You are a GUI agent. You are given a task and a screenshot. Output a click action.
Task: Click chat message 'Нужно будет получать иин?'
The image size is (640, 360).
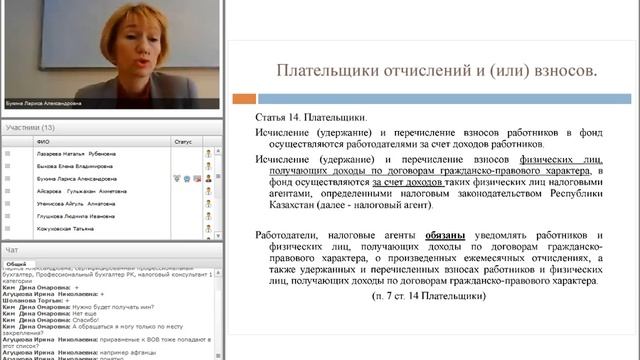tap(113, 307)
